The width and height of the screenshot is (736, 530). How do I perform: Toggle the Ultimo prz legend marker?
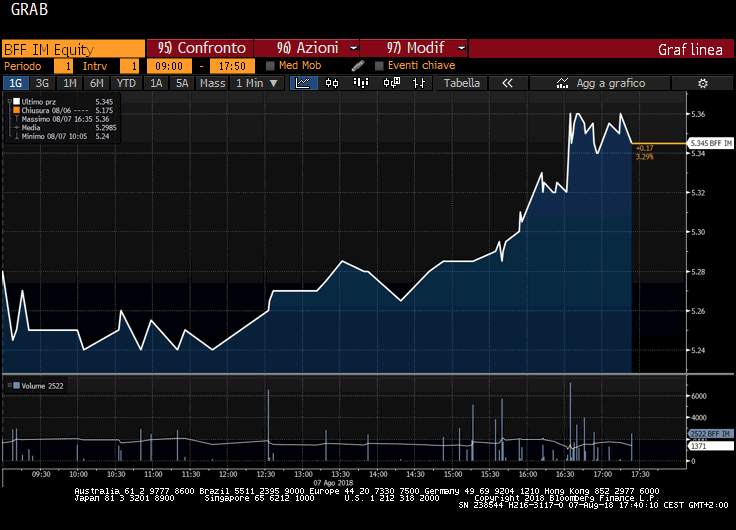click(16, 101)
